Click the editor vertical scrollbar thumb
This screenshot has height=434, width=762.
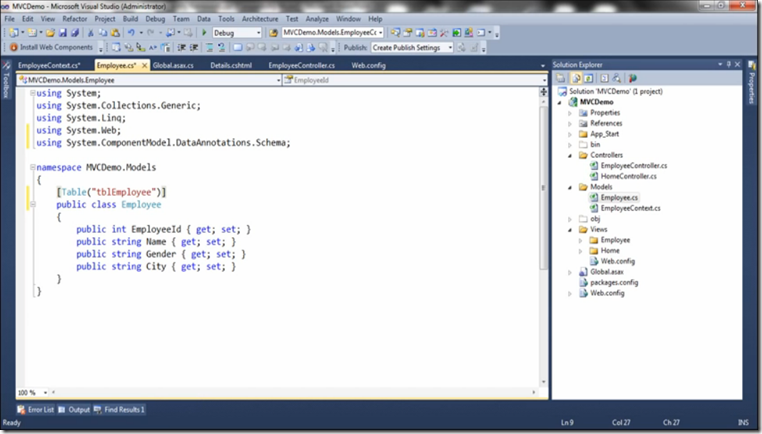point(543,187)
